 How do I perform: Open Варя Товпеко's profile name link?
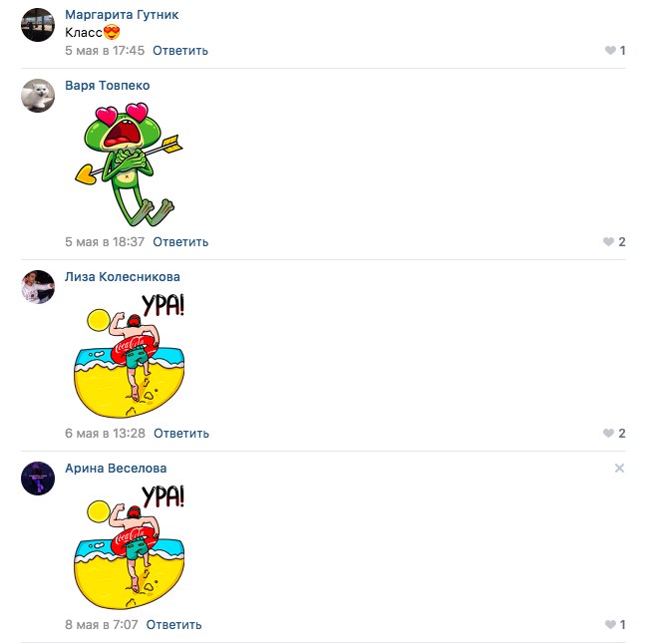click(x=108, y=86)
